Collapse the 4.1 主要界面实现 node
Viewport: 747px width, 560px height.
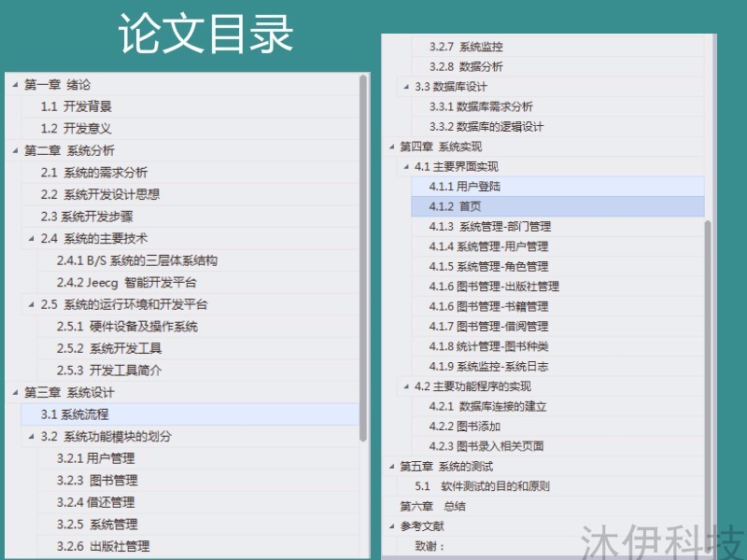pyautogui.click(x=406, y=167)
